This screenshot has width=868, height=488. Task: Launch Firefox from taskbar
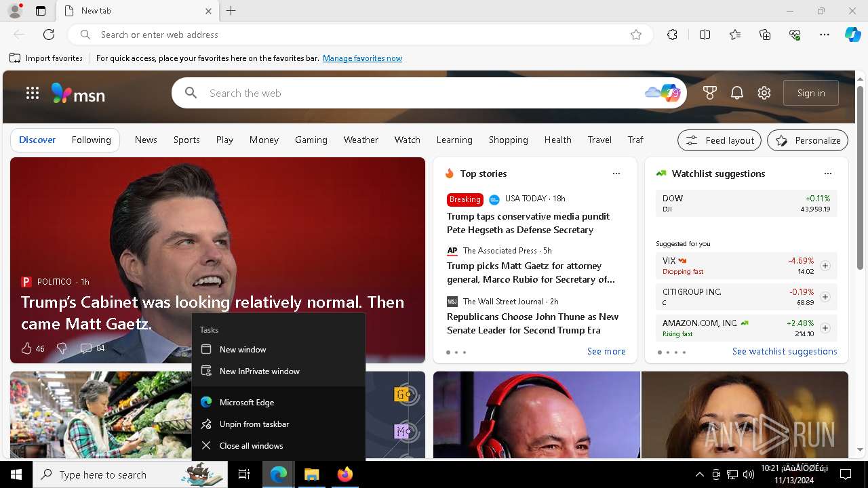(x=344, y=474)
